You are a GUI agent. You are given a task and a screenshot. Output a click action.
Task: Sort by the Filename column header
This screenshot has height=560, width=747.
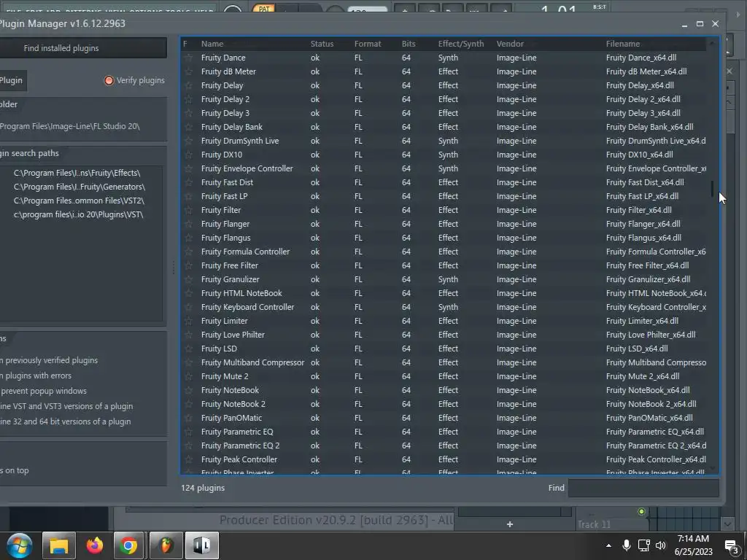(623, 44)
